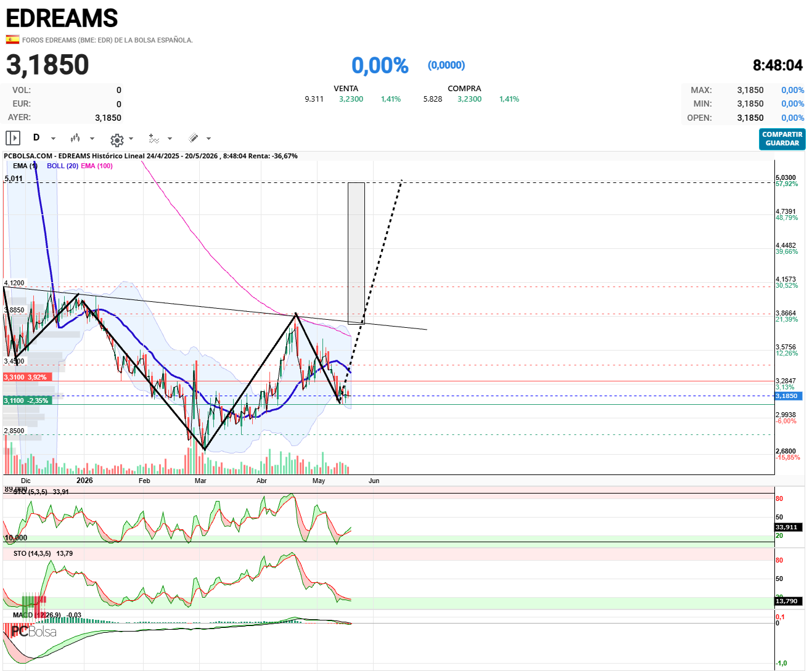Image resolution: width=812 pixels, height=671 pixels.
Task: Click the MIN value 3,1850
Action: pyautogui.click(x=750, y=104)
